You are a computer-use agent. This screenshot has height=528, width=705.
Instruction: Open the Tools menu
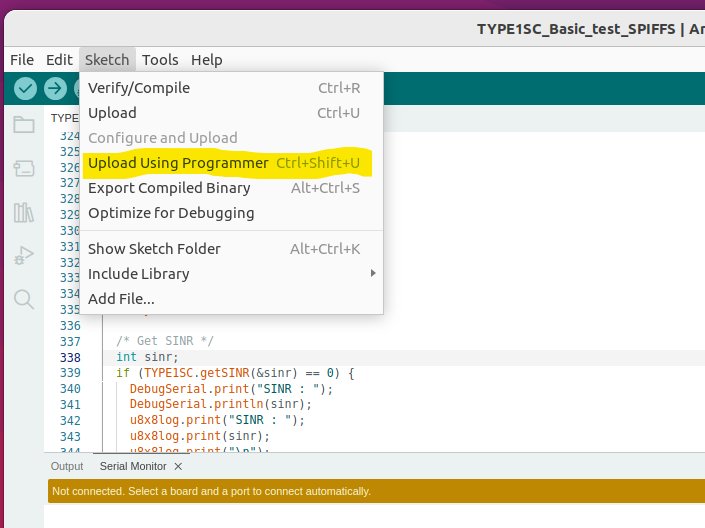pyautogui.click(x=160, y=60)
